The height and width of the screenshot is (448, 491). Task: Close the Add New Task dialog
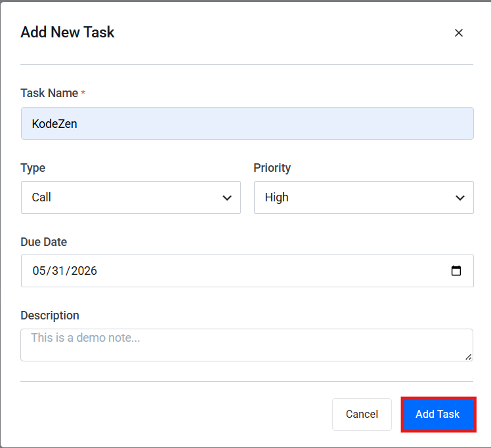[458, 33]
